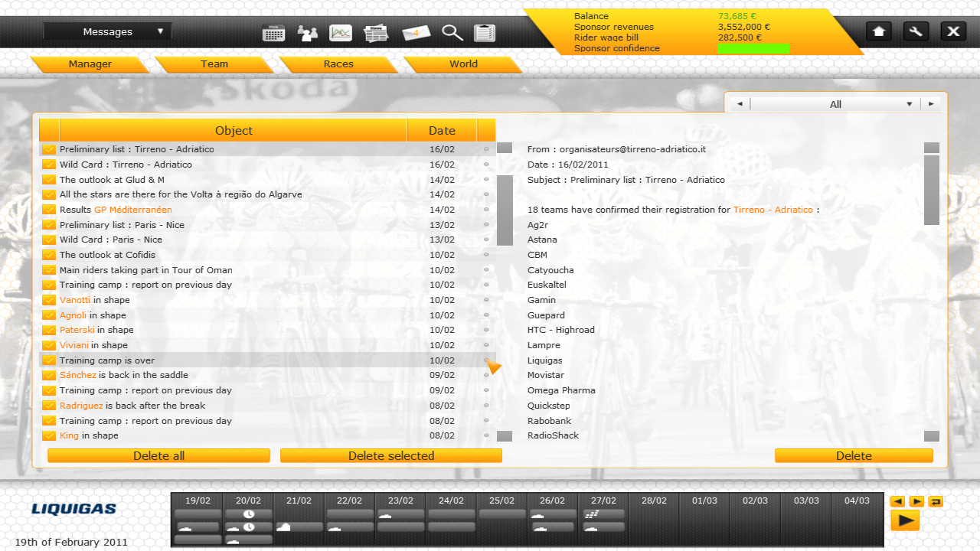This screenshot has width=980, height=551.
Task: Sort messages by the Object column header
Action: (x=234, y=130)
